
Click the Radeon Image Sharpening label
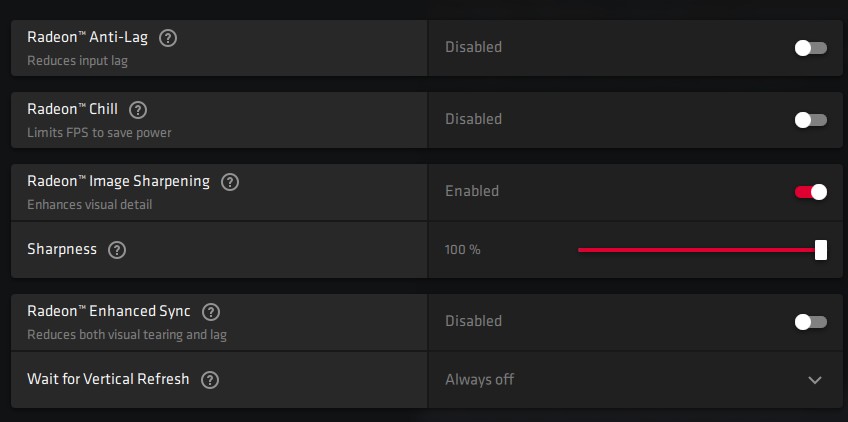[118, 182]
